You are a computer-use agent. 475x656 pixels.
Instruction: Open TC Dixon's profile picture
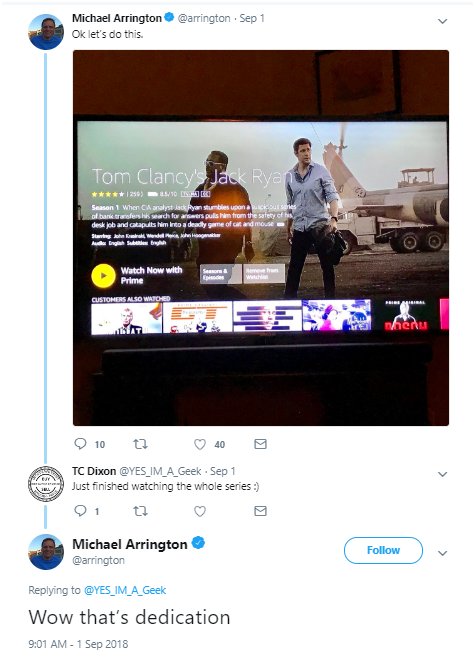[46, 484]
